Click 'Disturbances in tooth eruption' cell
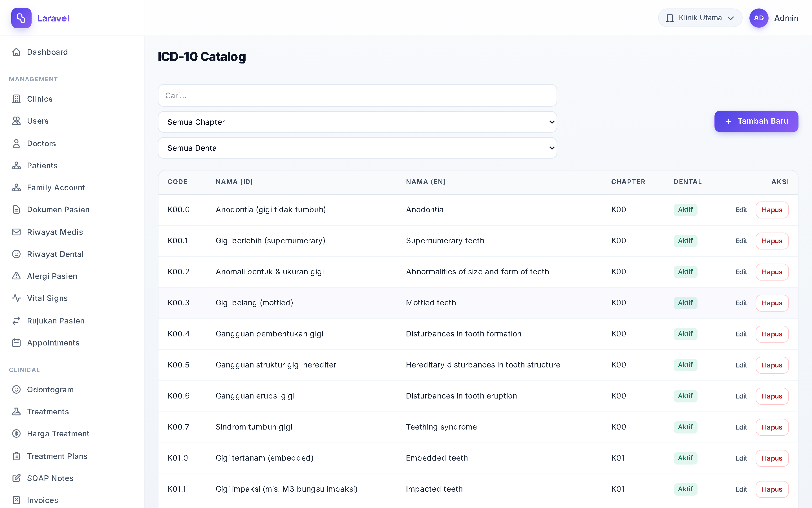This screenshot has height=508, width=812. 461,396
